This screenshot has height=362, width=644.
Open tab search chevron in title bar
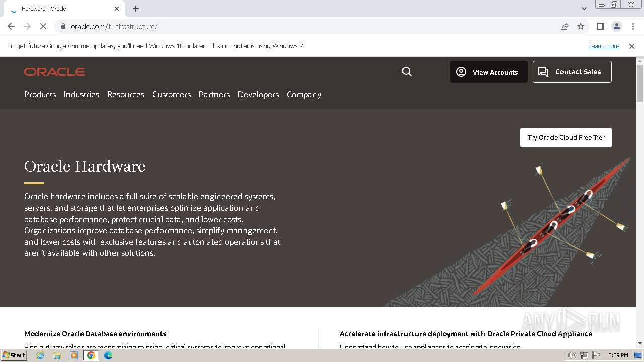point(584,9)
